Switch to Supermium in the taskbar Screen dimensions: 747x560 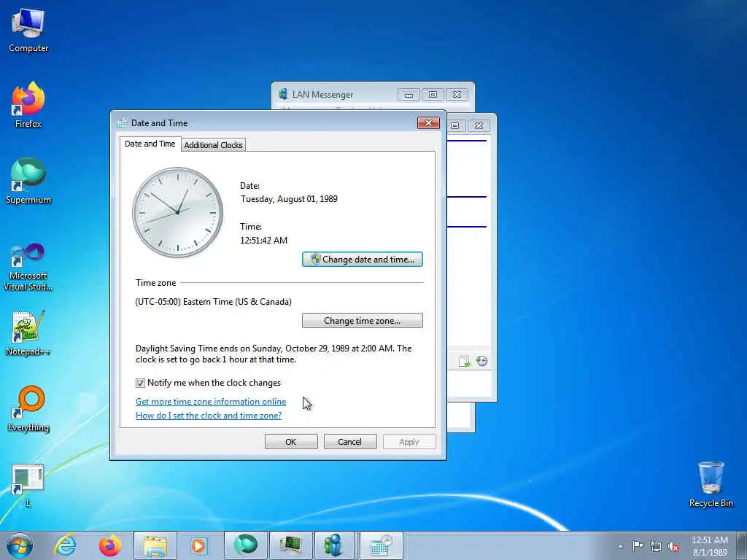(x=246, y=545)
